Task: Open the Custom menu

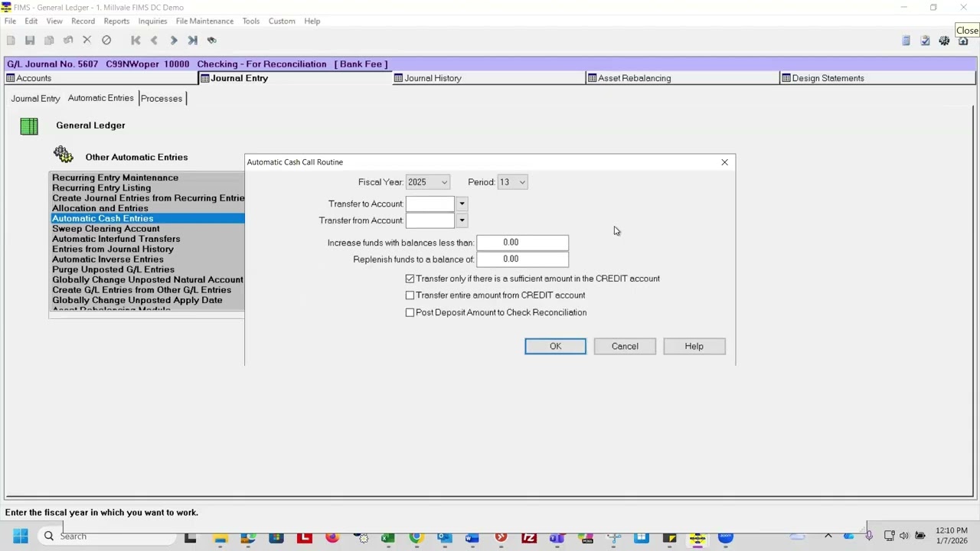Action: pos(282,21)
